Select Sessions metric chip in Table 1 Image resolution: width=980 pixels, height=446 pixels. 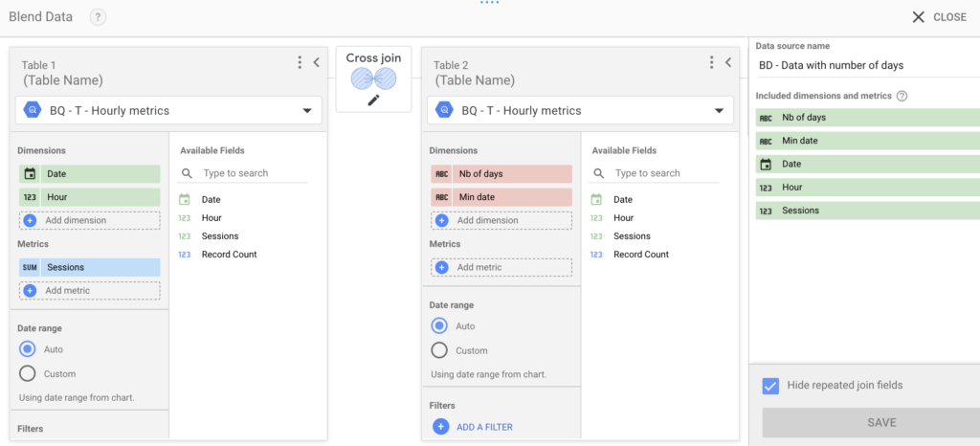click(89, 267)
